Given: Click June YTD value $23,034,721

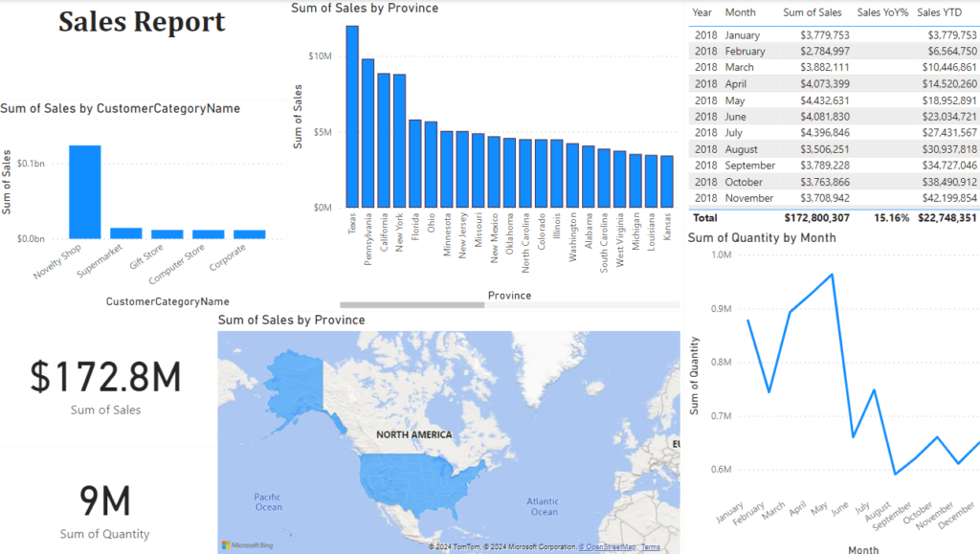Looking at the screenshot, I should [949, 117].
